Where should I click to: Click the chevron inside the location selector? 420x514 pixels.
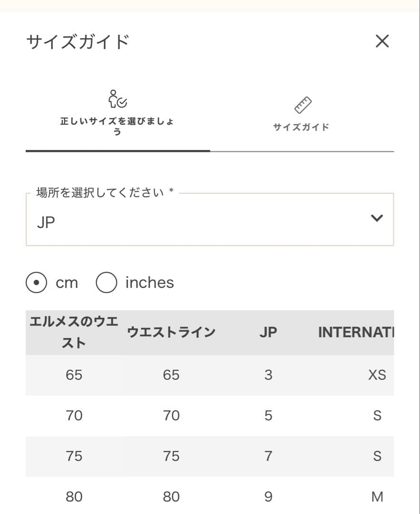tap(377, 218)
